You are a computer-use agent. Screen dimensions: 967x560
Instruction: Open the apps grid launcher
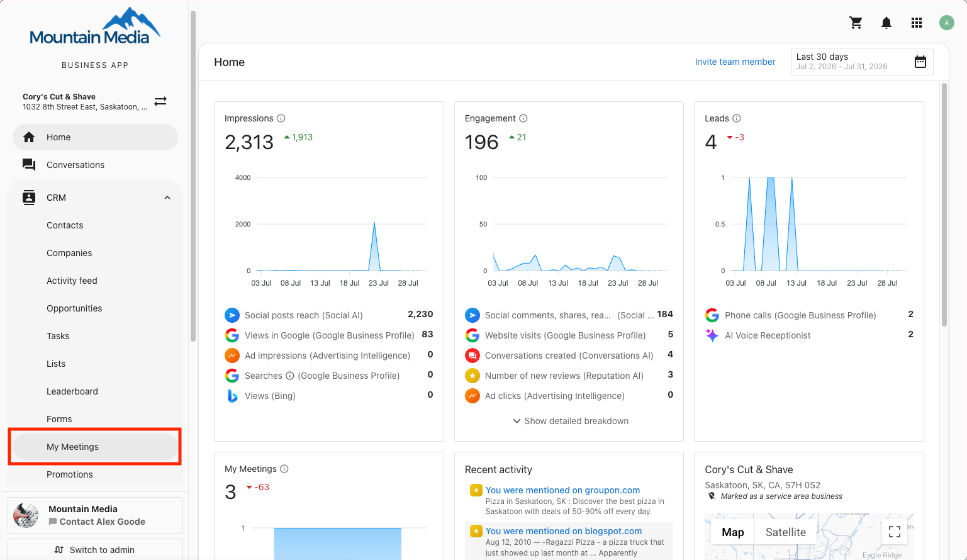(917, 23)
